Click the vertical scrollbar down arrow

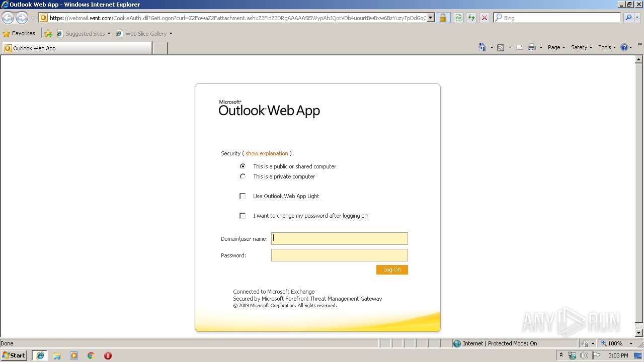(639, 333)
